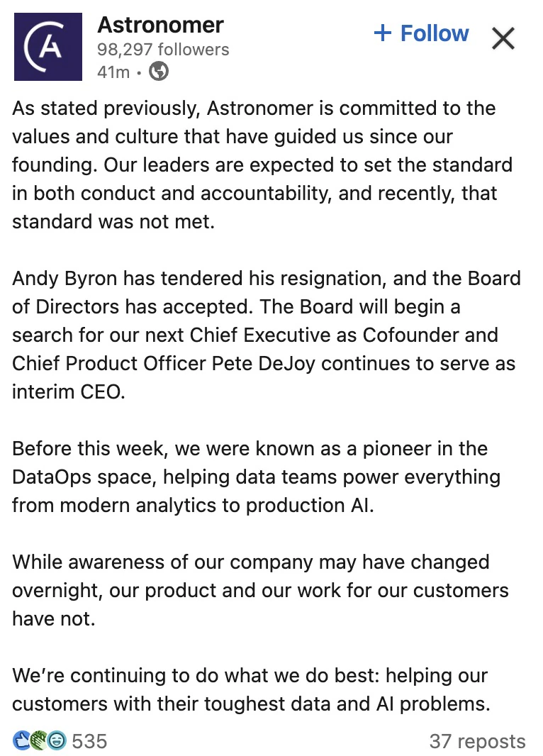Click the green clapping Celebrate reaction icon
This screenshot has height=756, width=543.
[39, 741]
